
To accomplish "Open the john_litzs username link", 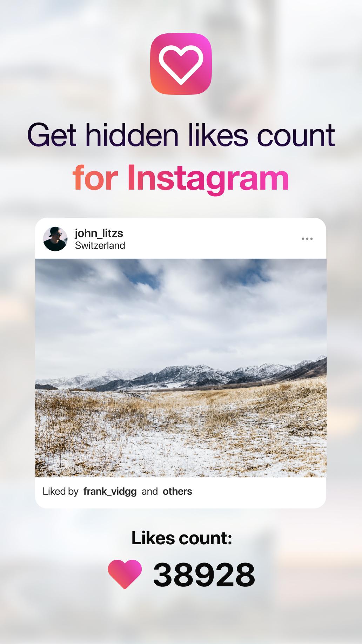I will pyautogui.click(x=99, y=234).
